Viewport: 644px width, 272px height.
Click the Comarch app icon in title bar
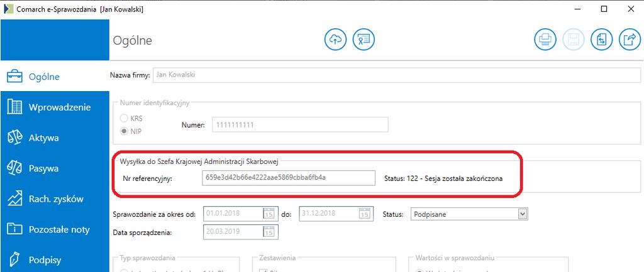(8, 9)
